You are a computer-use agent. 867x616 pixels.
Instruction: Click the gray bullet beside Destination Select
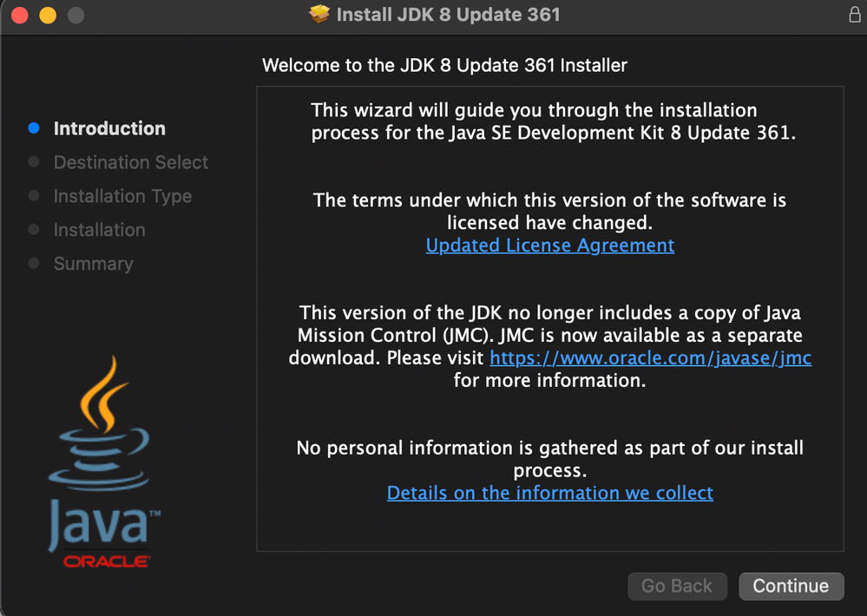34,162
